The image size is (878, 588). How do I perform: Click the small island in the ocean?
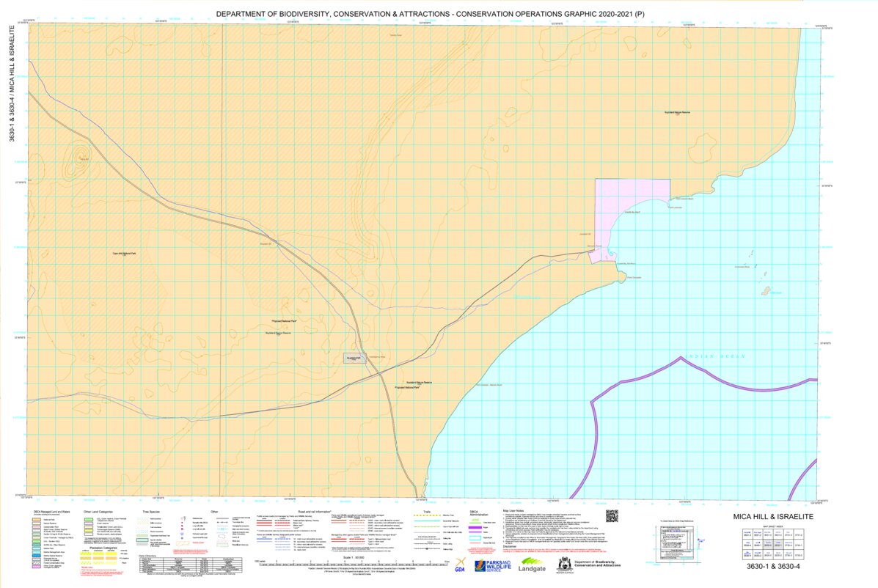(765, 291)
